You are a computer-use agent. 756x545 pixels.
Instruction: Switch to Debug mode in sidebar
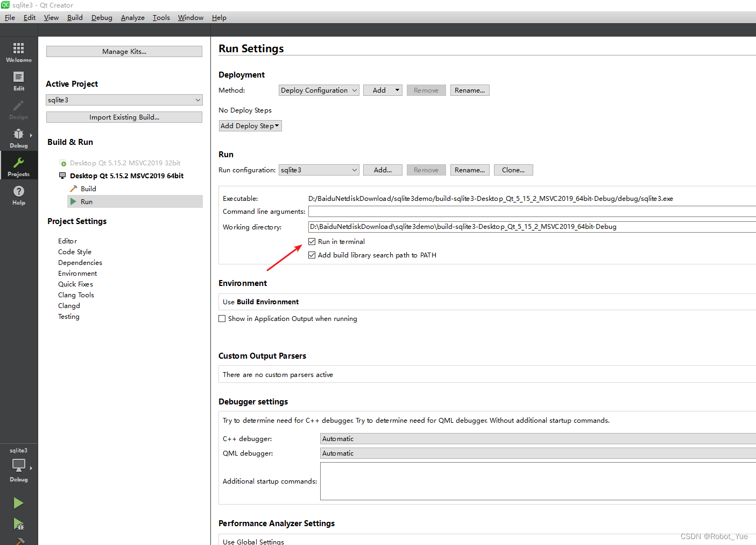coord(19,138)
